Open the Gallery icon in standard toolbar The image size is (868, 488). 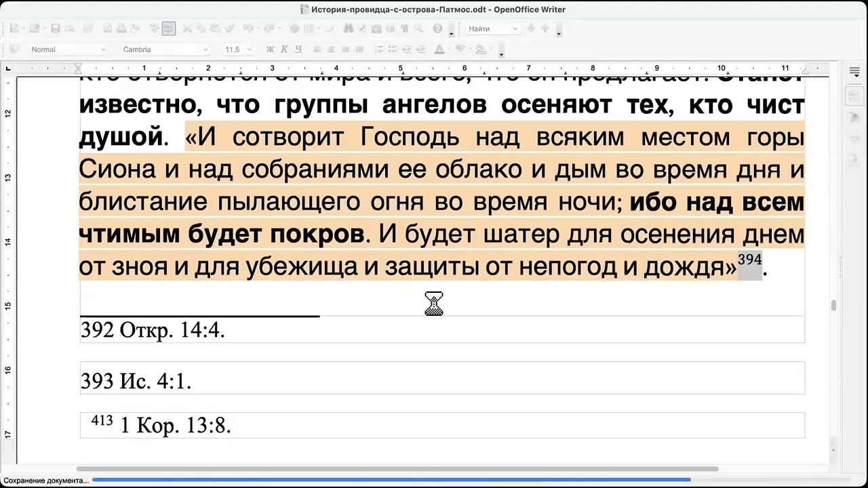376,28
